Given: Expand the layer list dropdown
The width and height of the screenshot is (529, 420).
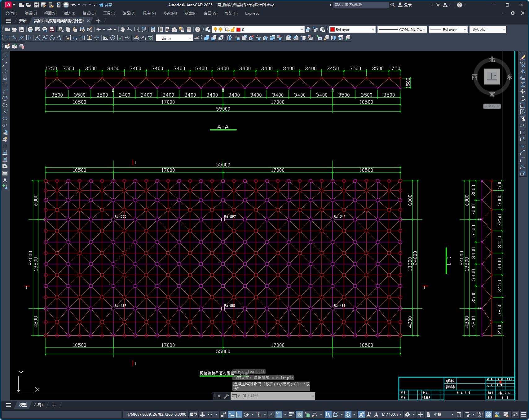Looking at the screenshot, I should pos(302,29).
